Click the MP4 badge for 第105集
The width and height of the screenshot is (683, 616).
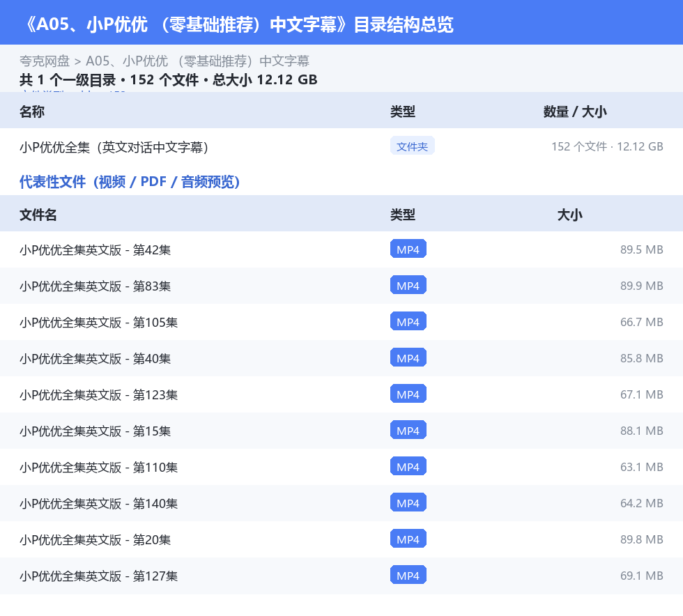(408, 321)
